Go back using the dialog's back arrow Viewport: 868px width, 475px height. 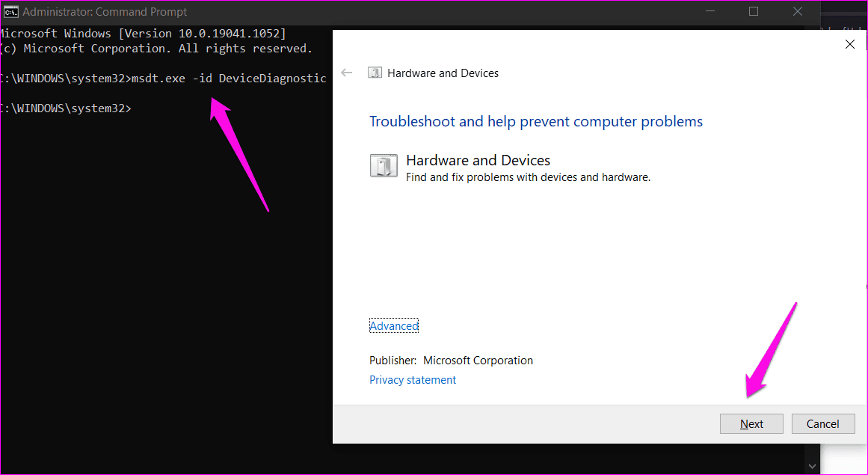tap(347, 73)
